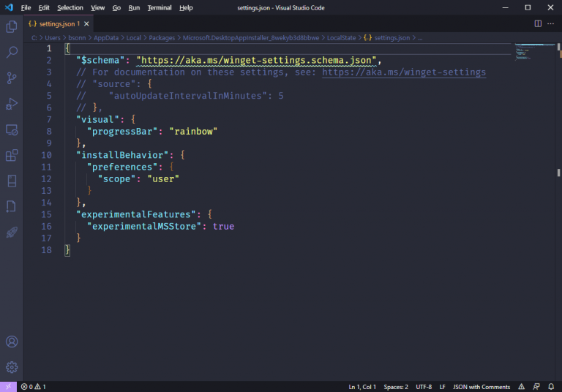The image size is (562, 392).
Task: Click the winget-settings.schema.json URL
Action: tap(257, 60)
